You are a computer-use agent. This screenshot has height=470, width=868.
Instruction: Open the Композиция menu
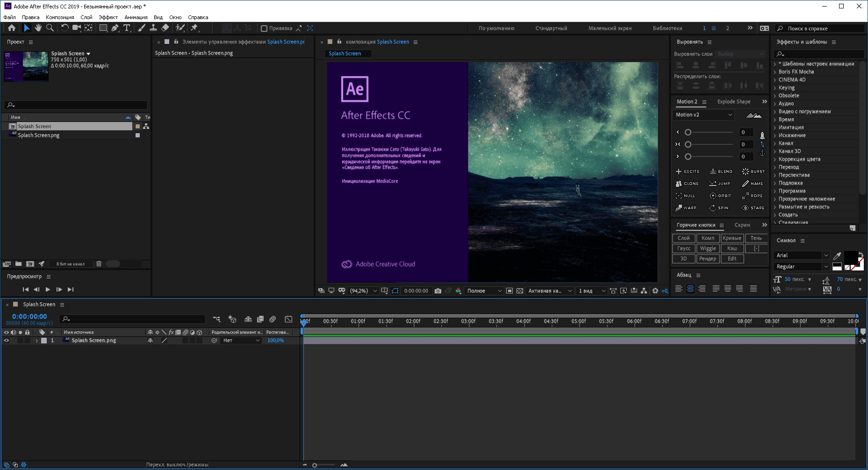click(60, 17)
